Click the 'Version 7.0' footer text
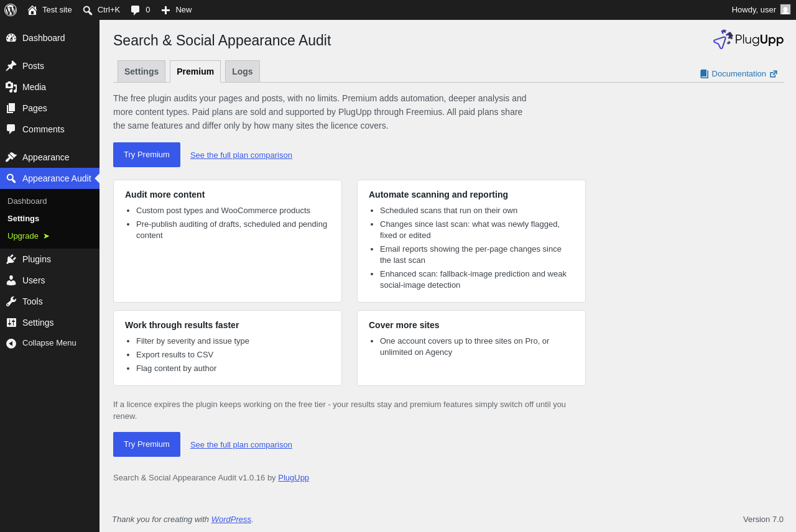The width and height of the screenshot is (796, 532). point(763,520)
